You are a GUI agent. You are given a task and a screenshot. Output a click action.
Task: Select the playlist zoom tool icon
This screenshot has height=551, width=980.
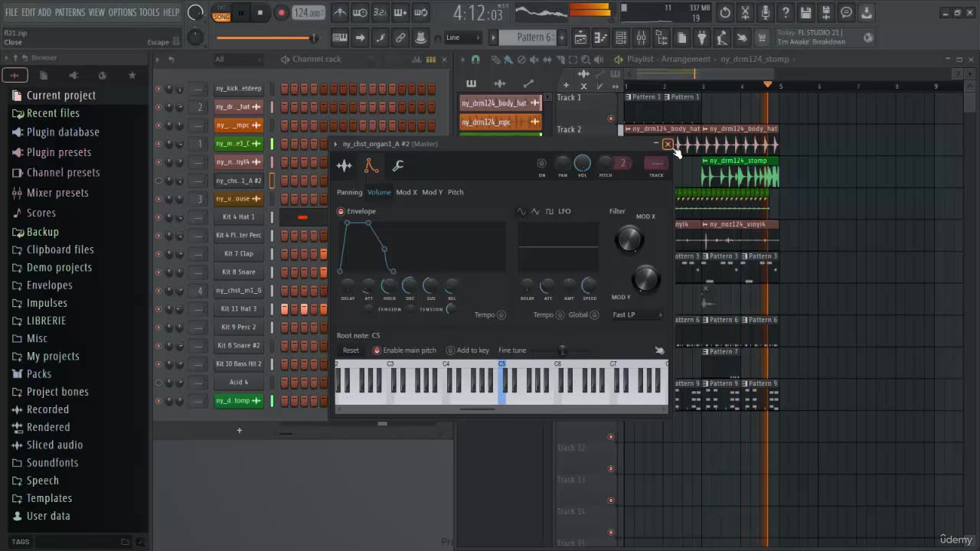pyautogui.click(x=585, y=59)
